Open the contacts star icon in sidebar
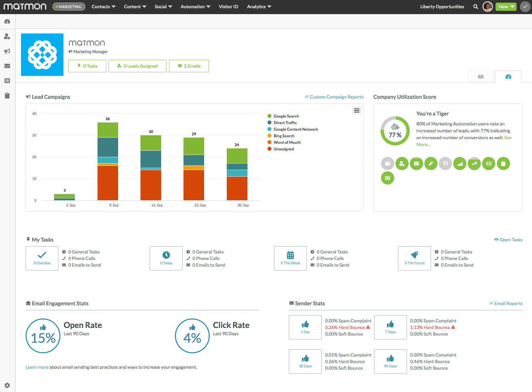 pos(7,36)
